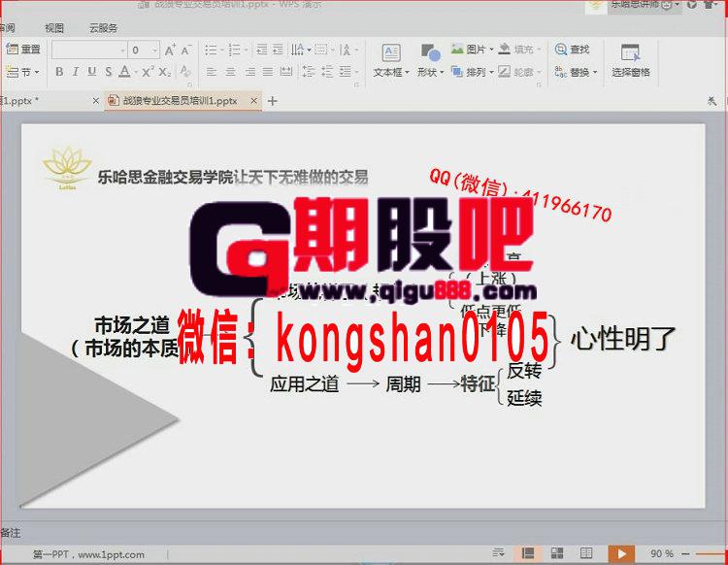This screenshot has height=565, width=728.
Task: Start the slideshow with the play button
Action: point(621,554)
